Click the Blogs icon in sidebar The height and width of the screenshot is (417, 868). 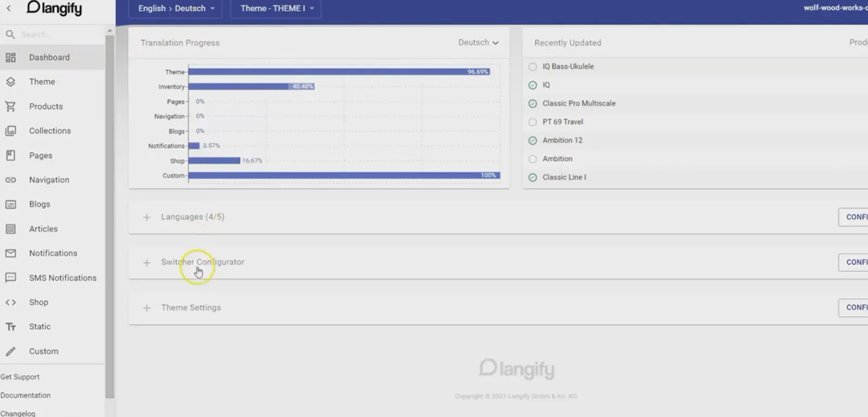tap(10, 204)
